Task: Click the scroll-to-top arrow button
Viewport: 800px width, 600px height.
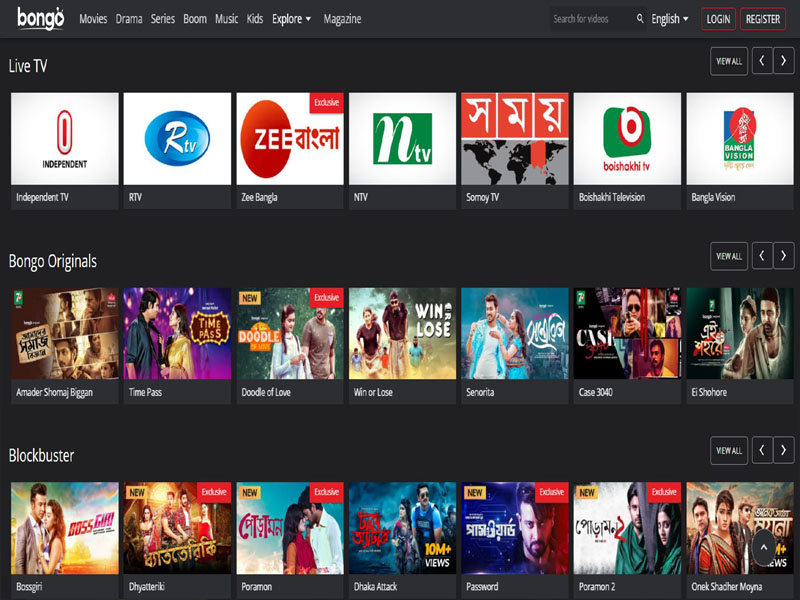Action: pyautogui.click(x=763, y=547)
